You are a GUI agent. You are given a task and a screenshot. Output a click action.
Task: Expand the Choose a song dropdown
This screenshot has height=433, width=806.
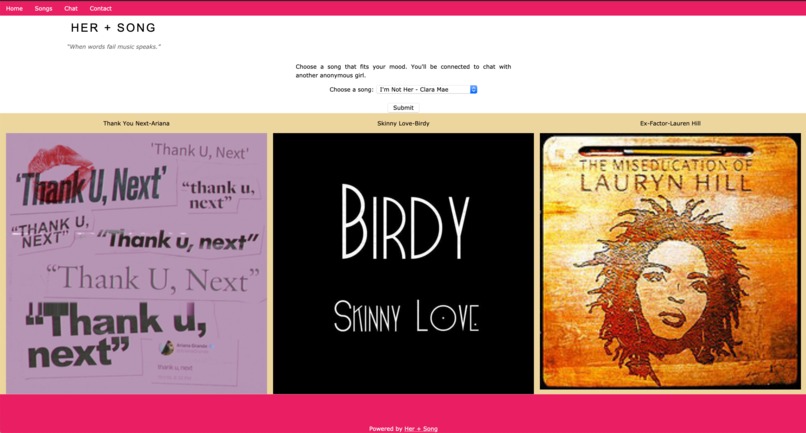point(427,89)
